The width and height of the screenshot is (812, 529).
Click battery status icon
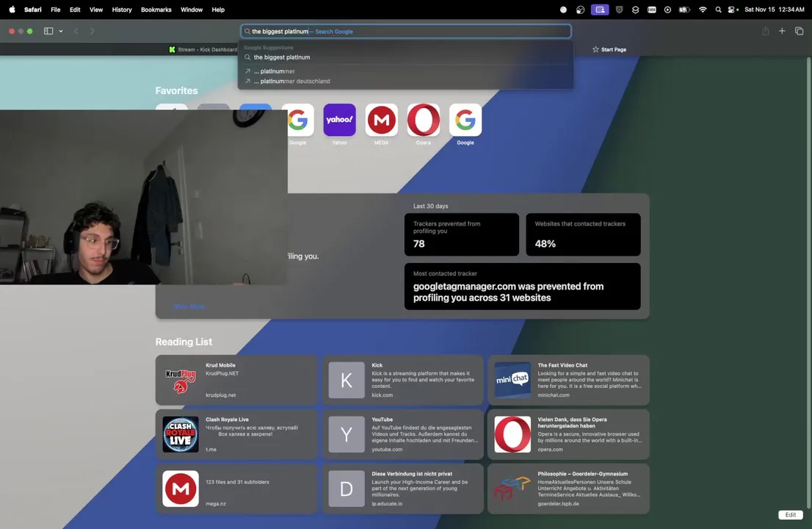[x=684, y=10]
